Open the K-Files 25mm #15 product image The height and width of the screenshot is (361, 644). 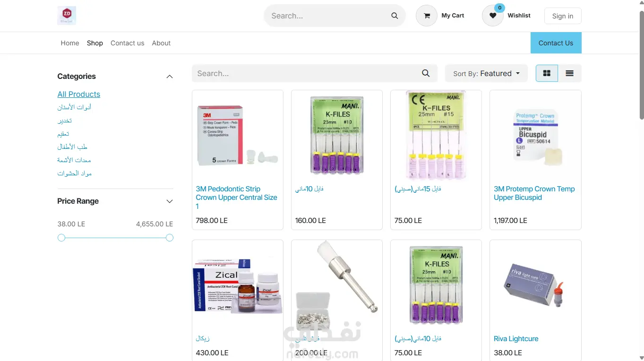click(436, 135)
